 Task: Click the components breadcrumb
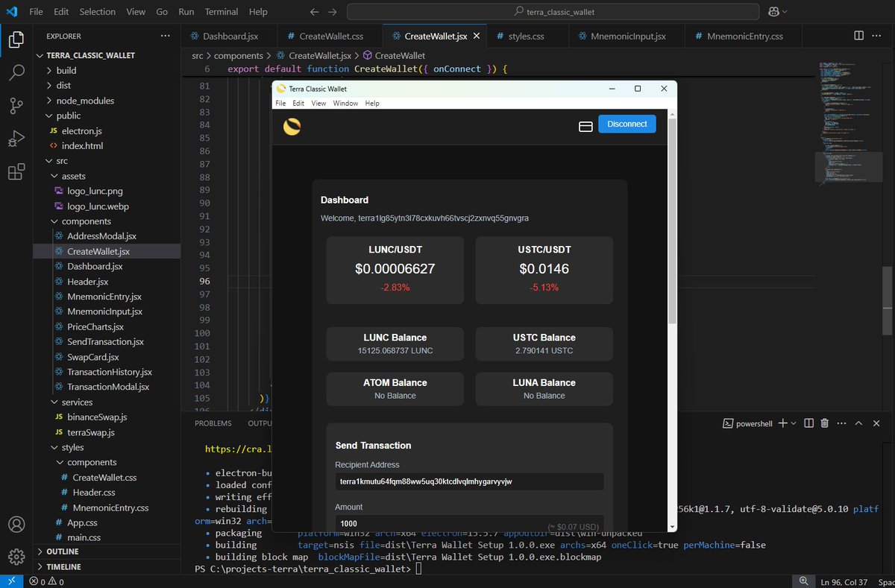point(238,56)
